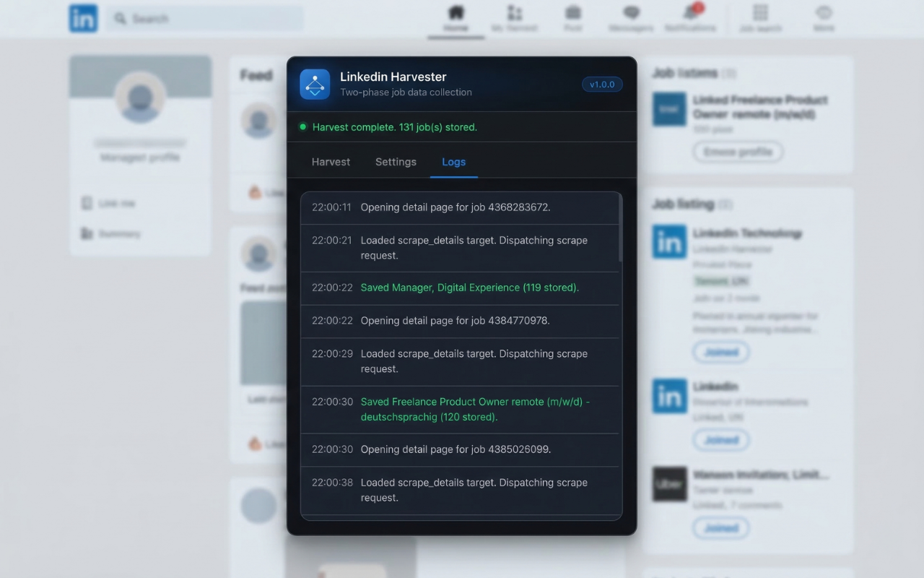The image size is (924, 578).
Task: Click the logs list scrollbar thumb
Action: [620, 228]
